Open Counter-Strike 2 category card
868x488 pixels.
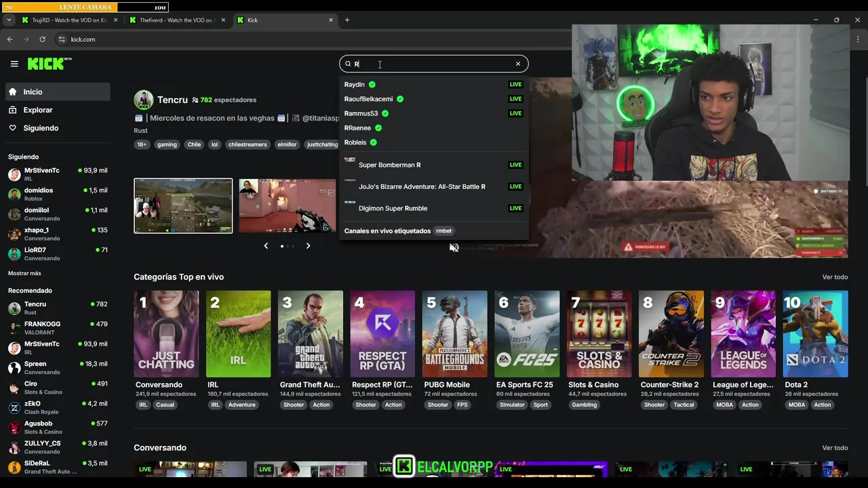671,334
